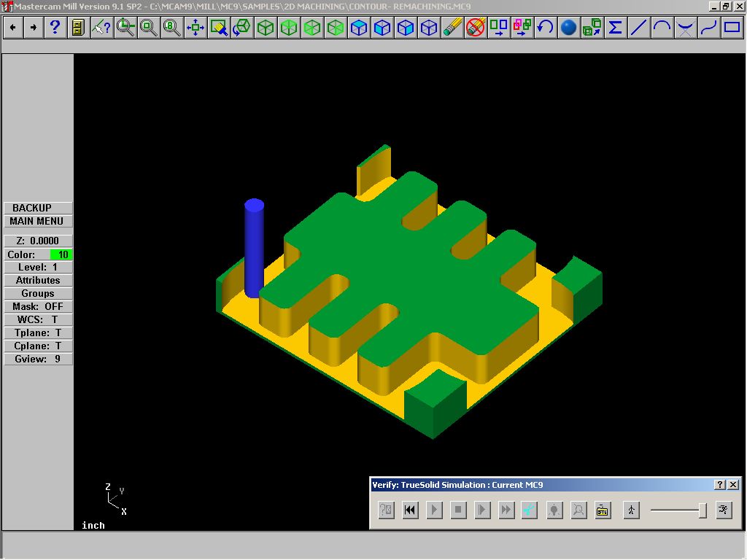
Task: Activate the dynamic rotate view tool
Action: click(x=242, y=28)
